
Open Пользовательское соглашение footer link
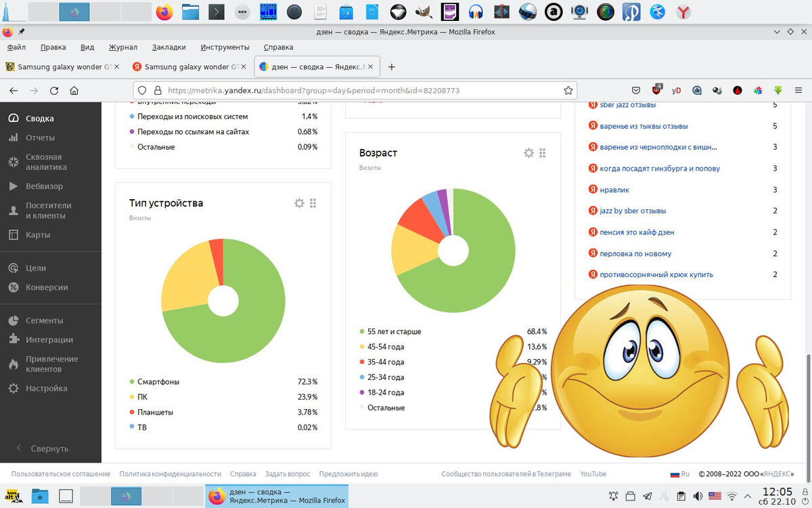point(61,474)
